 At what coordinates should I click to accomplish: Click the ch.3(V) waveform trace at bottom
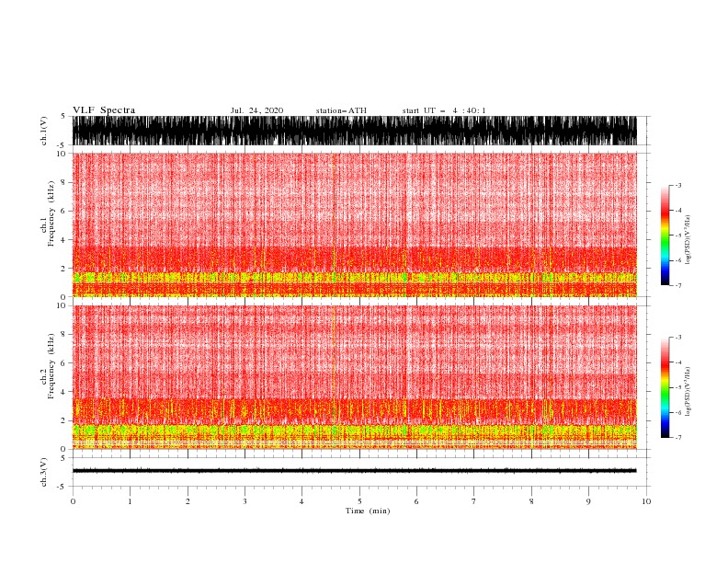click(355, 471)
